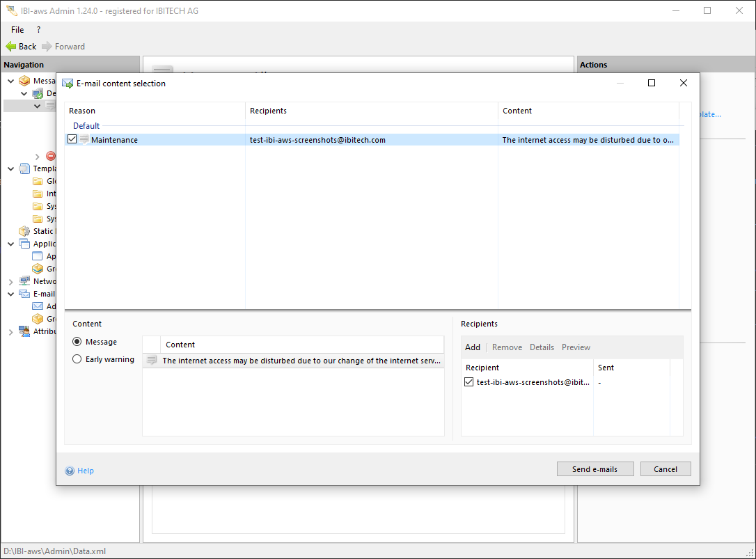
Task: Click the red stop icon in navigation tree
Action: (x=50, y=157)
